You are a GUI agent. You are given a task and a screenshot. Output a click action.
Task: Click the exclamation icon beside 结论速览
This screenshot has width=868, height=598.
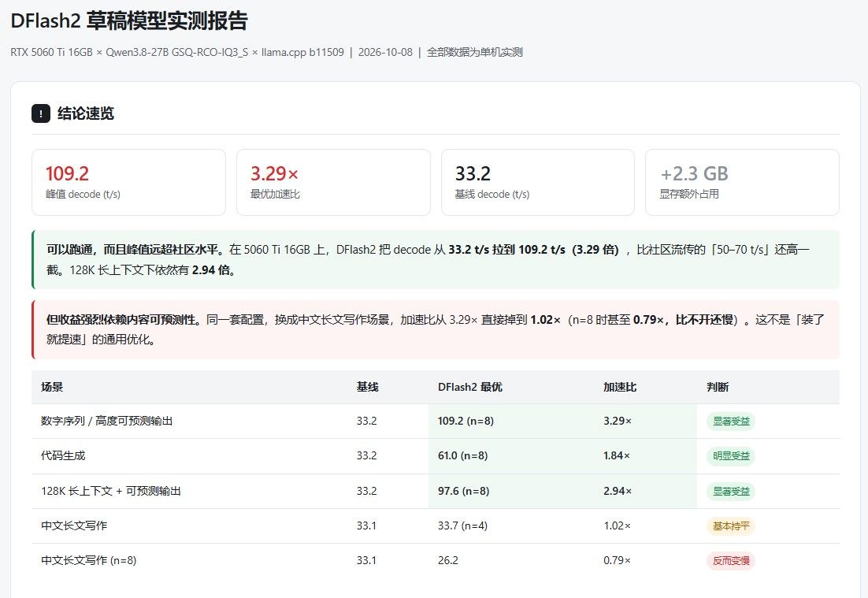(41, 113)
